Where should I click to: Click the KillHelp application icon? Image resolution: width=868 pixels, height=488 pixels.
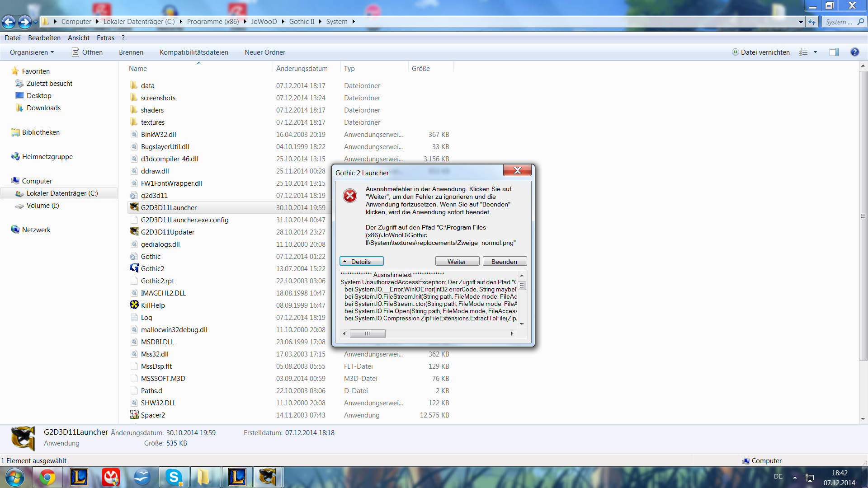click(x=134, y=305)
